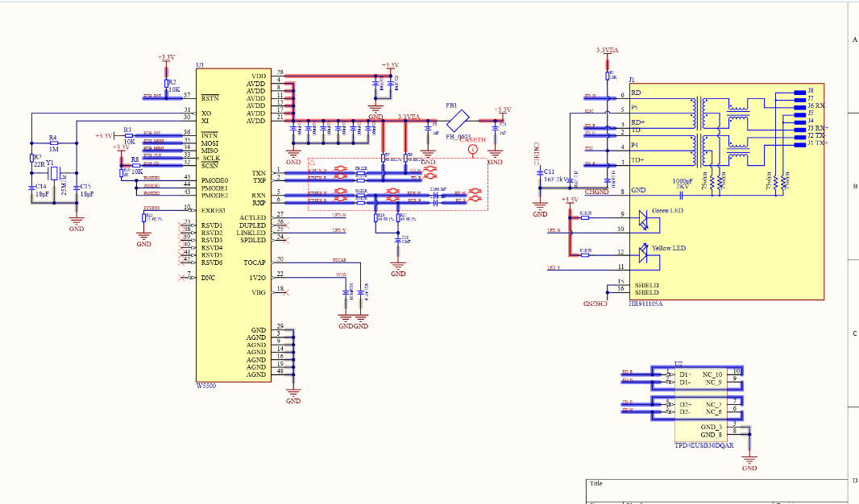Select resistor R8 10K on the SCSN line
Screen dimensions: 859x504
click(135, 165)
